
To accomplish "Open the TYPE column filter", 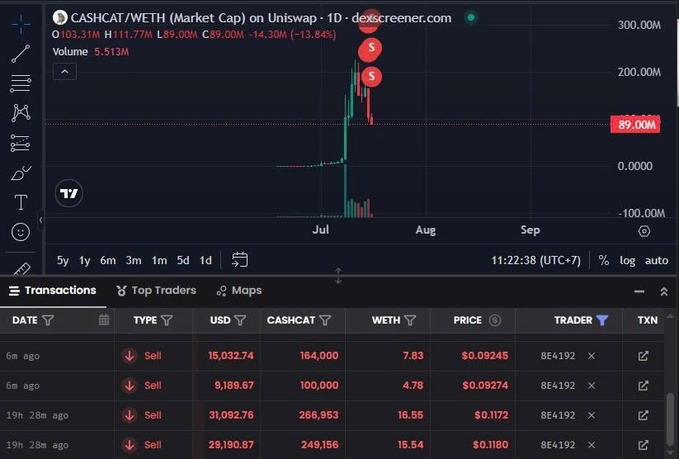I will 167,320.
